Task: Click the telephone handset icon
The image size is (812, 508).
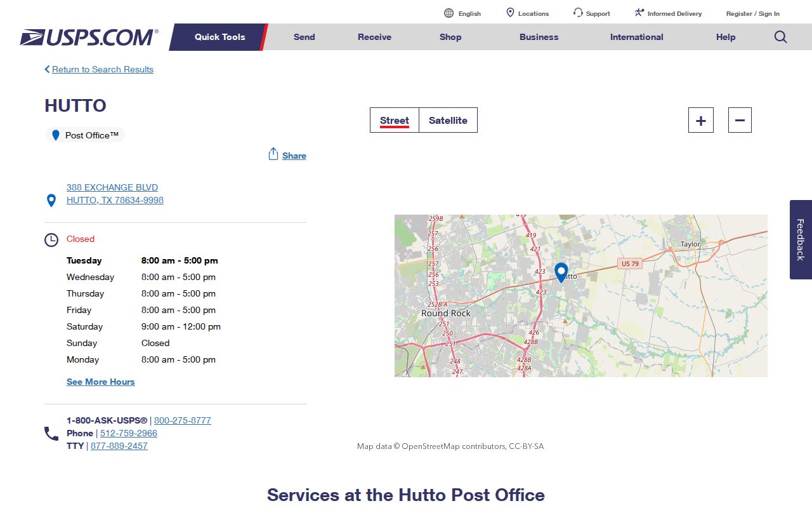Action: click(51, 434)
